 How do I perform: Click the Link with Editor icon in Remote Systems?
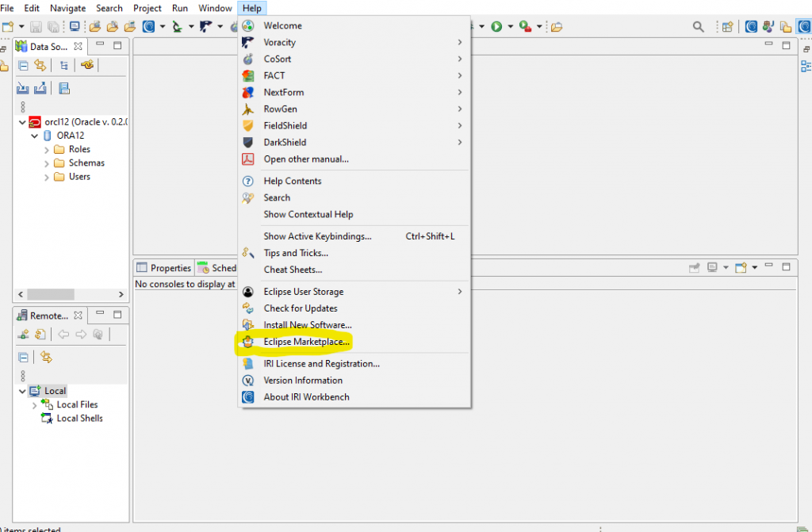coord(47,358)
